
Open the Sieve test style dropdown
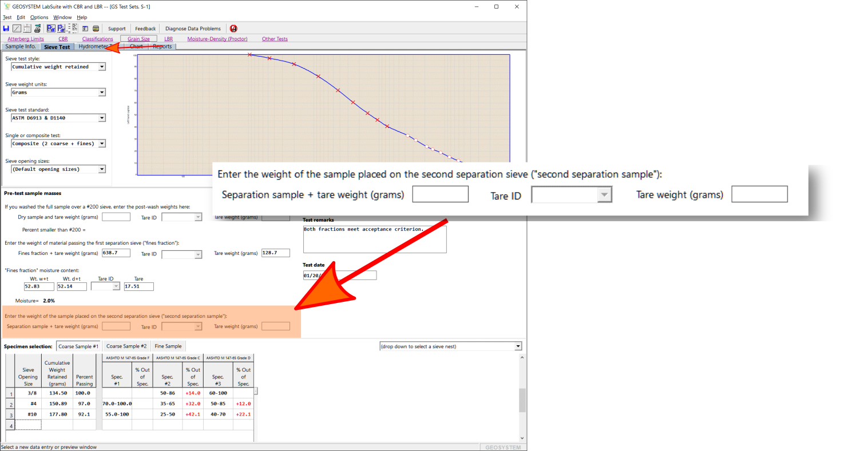point(102,67)
